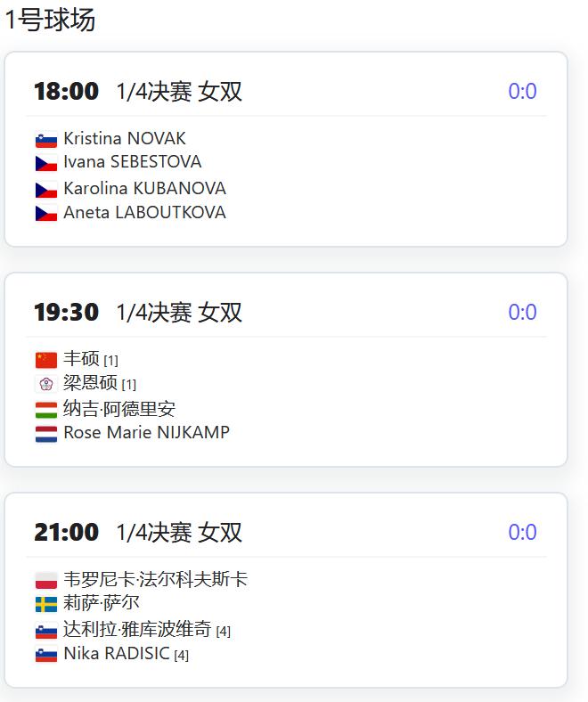
Task: Click the Netherlands flag beside Rose Marie NIJKAMP
Action: click(x=46, y=434)
